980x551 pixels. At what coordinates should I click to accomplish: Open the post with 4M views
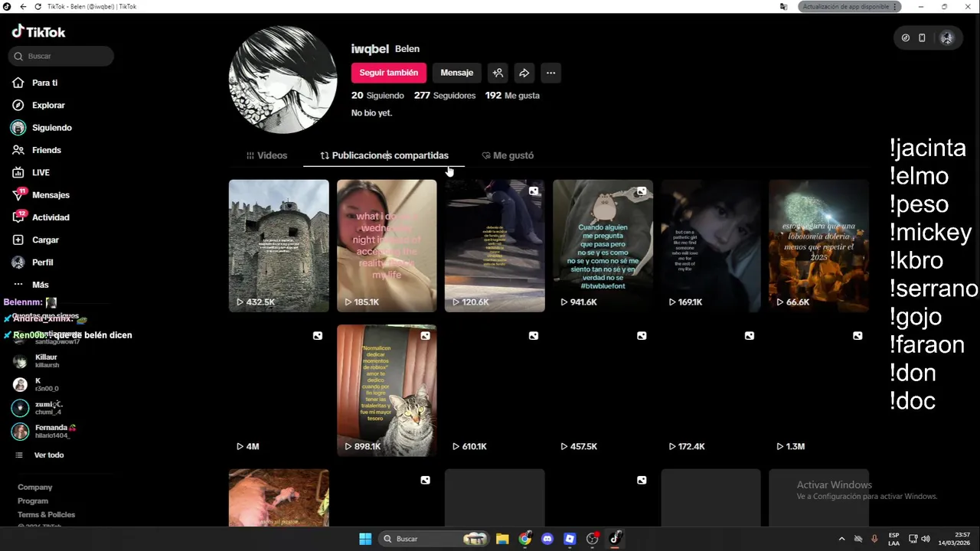279,390
